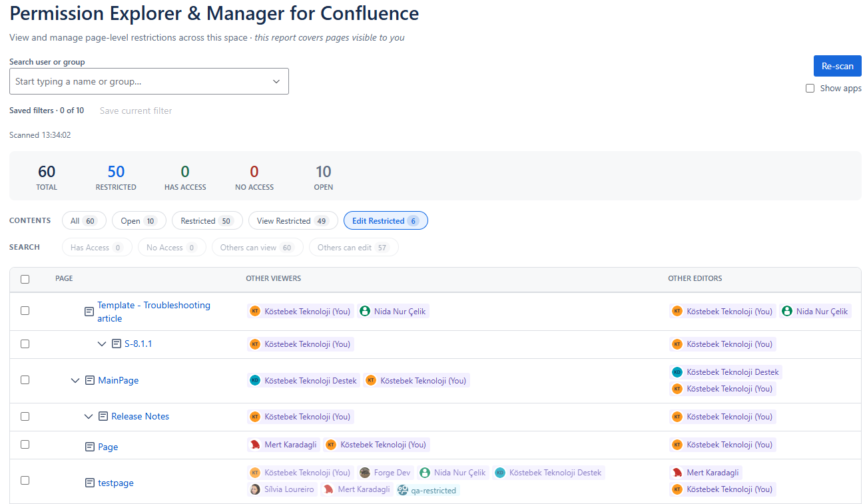Tick the select-all checkbox in table header
867x504 pixels.
25,279
